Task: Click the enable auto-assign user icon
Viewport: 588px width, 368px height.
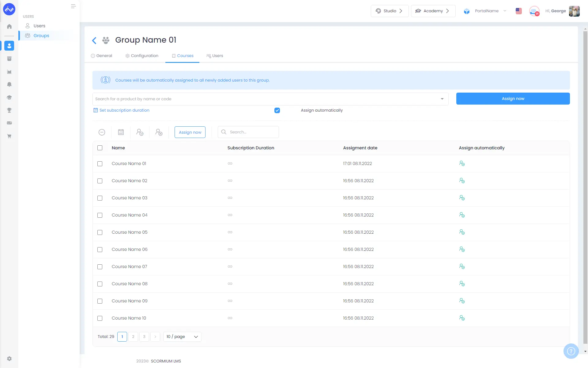Action: [140, 132]
